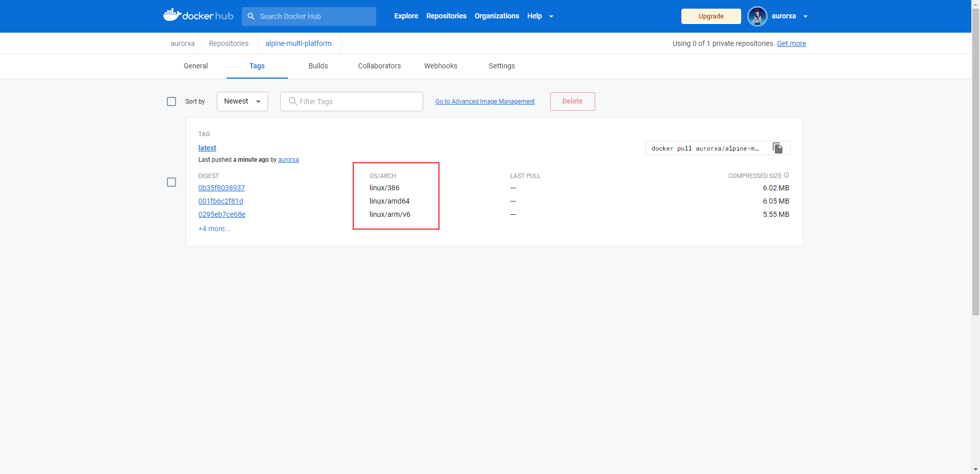
Task: Click alpine-multi-platform in the breadcrumb
Action: point(299,43)
